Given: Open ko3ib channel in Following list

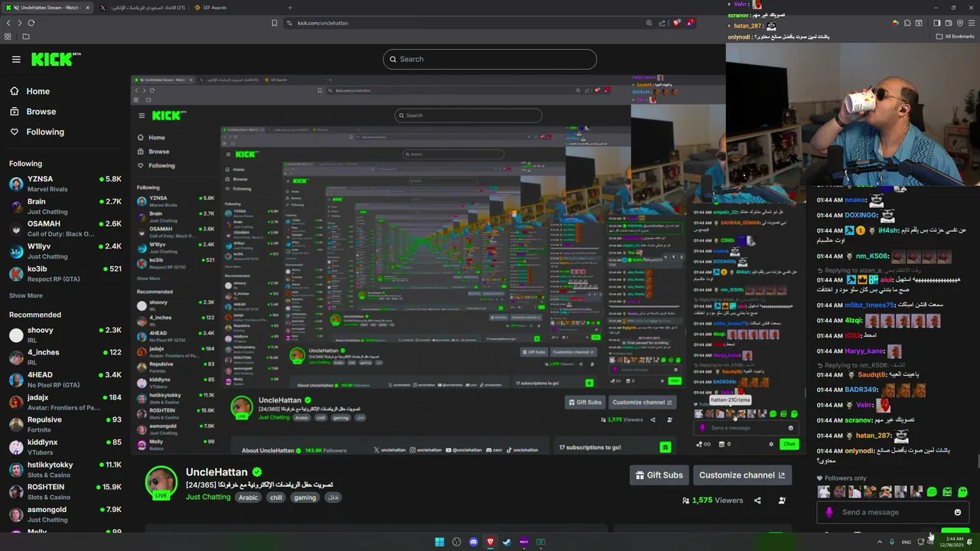Looking at the screenshot, I should click(x=65, y=274).
